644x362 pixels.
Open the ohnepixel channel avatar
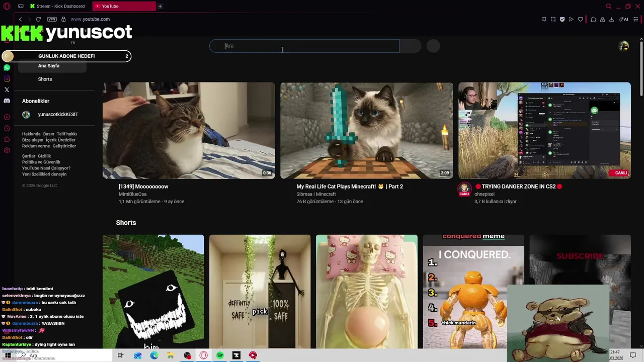tap(464, 189)
